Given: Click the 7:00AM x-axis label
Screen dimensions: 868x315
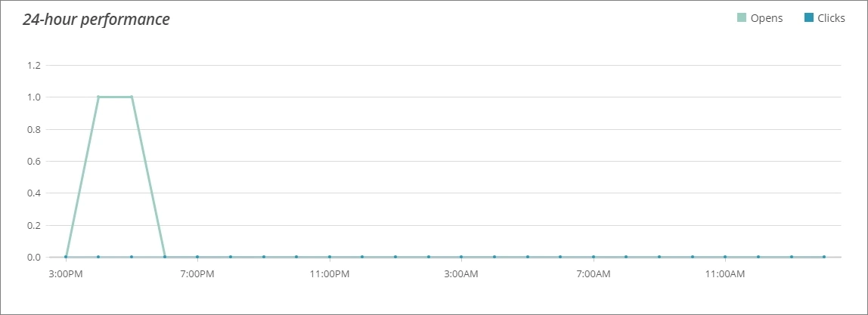Looking at the screenshot, I should tap(594, 274).
